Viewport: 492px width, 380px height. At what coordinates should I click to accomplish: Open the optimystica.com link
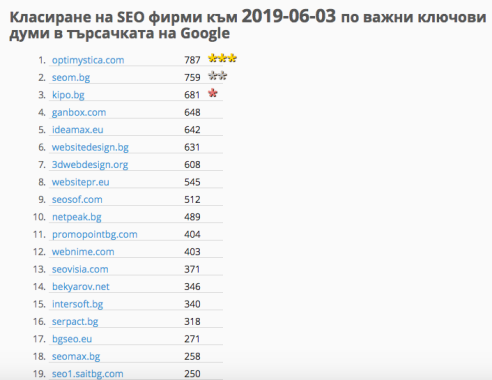[x=88, y=60]
